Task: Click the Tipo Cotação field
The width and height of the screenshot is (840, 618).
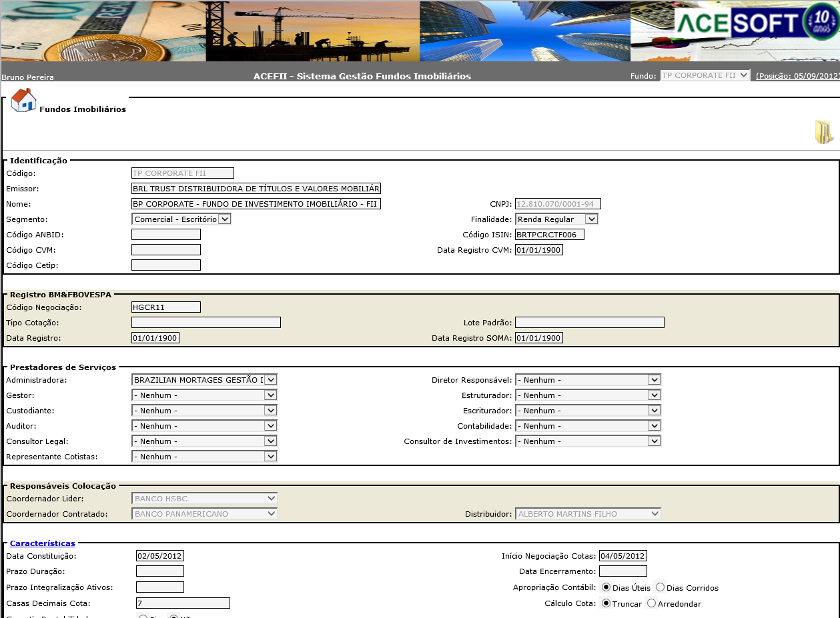Action: tap(206, 323)
